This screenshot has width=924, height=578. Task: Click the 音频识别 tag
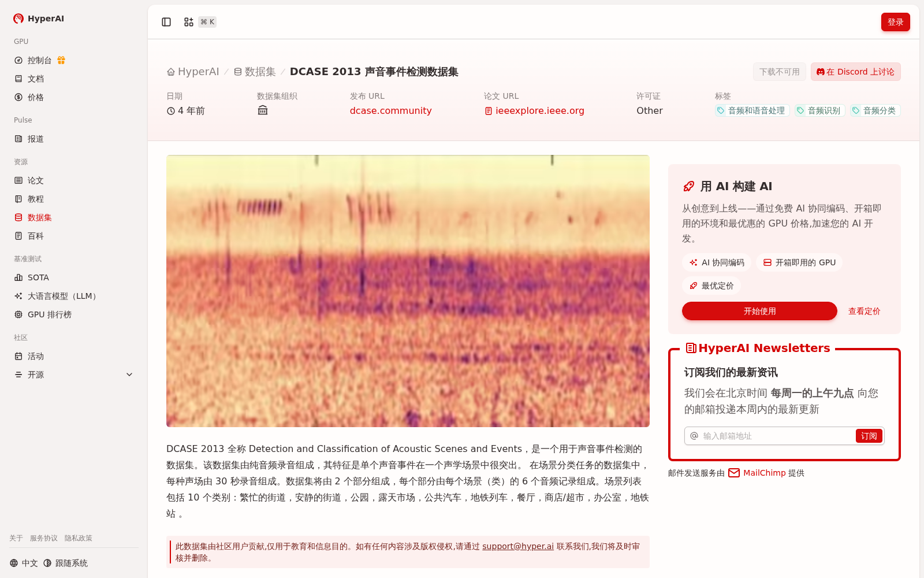(819, 110)
